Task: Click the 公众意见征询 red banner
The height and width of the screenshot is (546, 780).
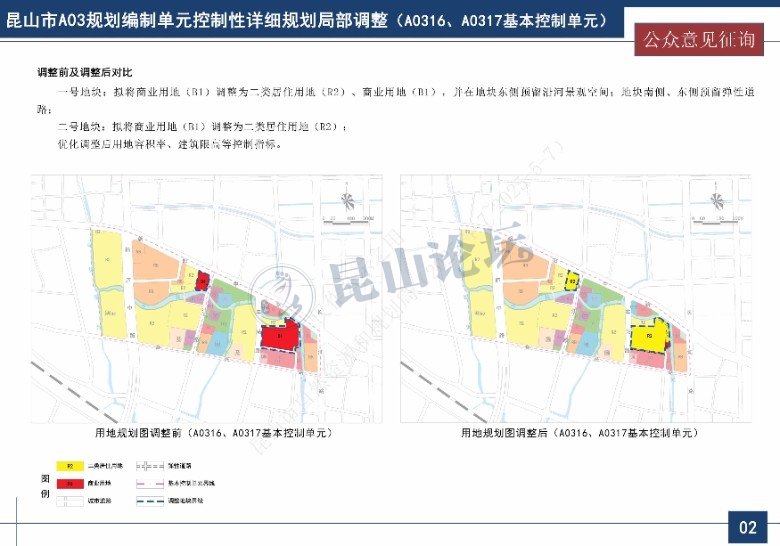Action: [x=698, y=40]
